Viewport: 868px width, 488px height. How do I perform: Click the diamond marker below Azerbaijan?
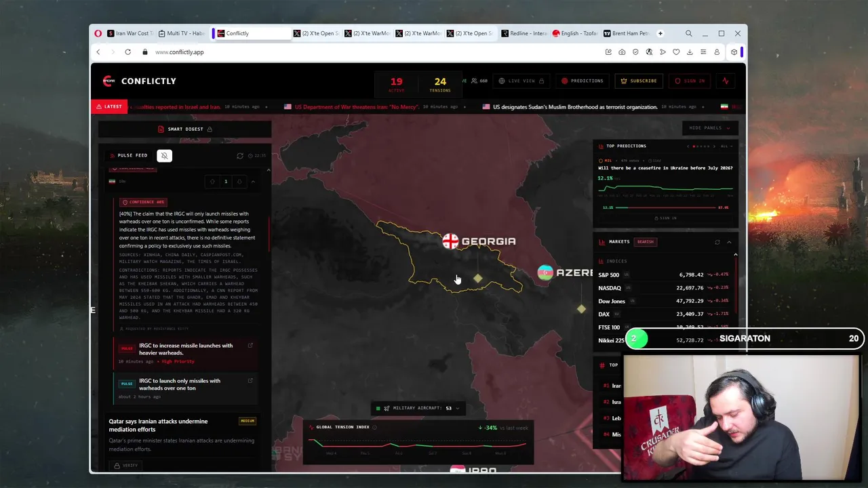point(581,309)
